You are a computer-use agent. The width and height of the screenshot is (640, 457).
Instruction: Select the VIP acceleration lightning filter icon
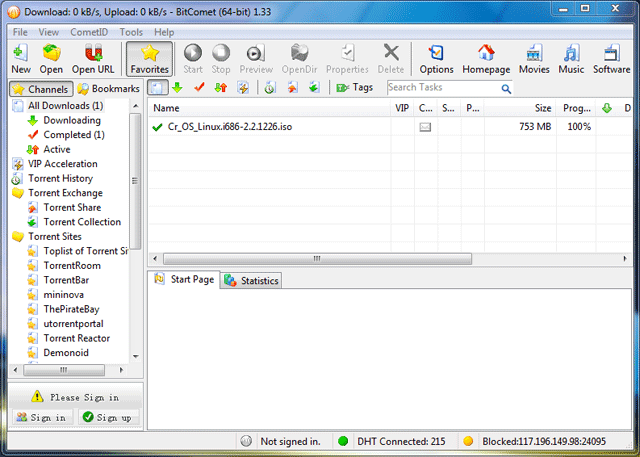click(243, 87)
